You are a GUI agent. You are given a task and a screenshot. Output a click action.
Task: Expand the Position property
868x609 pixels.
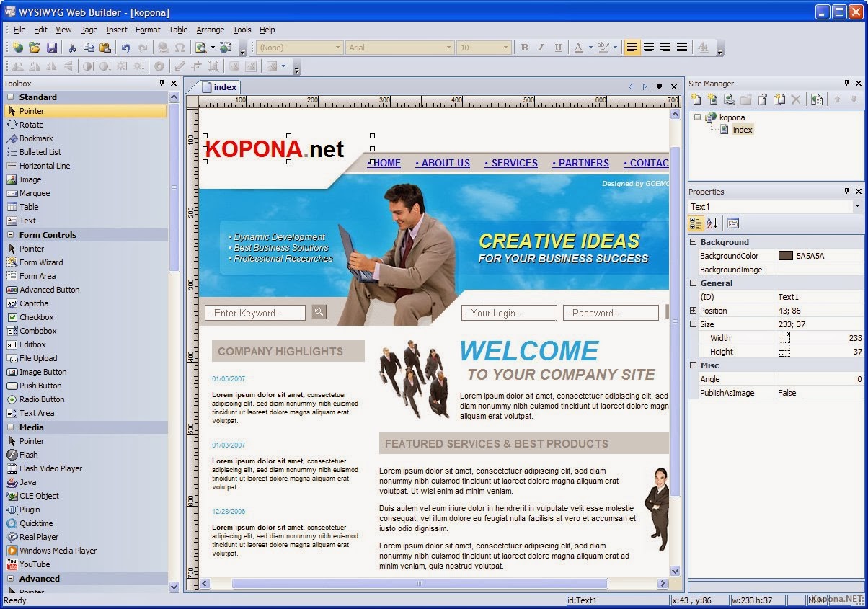coord(694,311)
